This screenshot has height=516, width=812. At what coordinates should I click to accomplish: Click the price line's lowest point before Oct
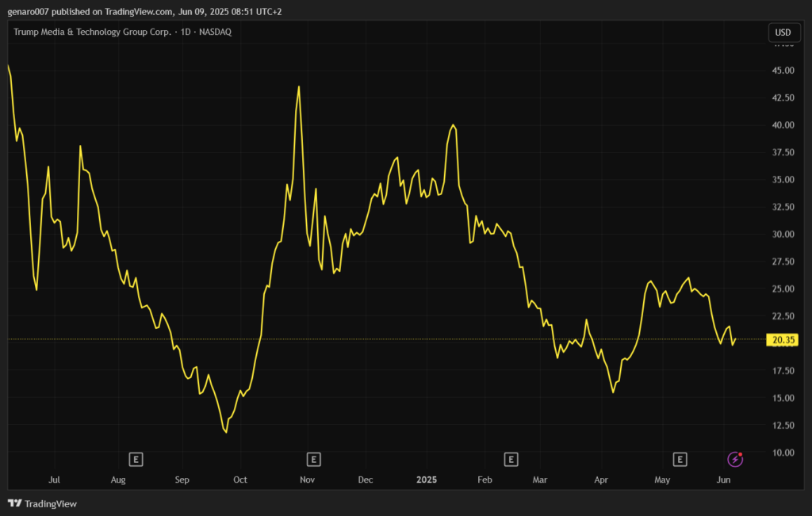pos(226,432)
